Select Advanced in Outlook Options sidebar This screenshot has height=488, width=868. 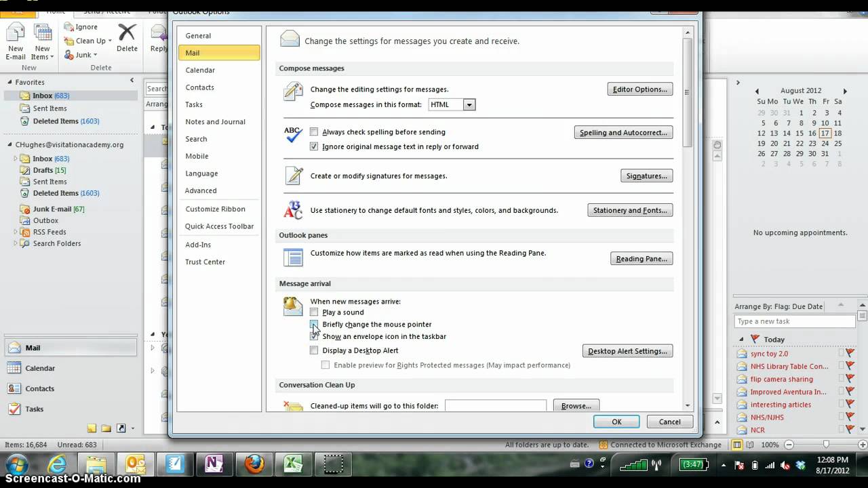tap(219, 190)
